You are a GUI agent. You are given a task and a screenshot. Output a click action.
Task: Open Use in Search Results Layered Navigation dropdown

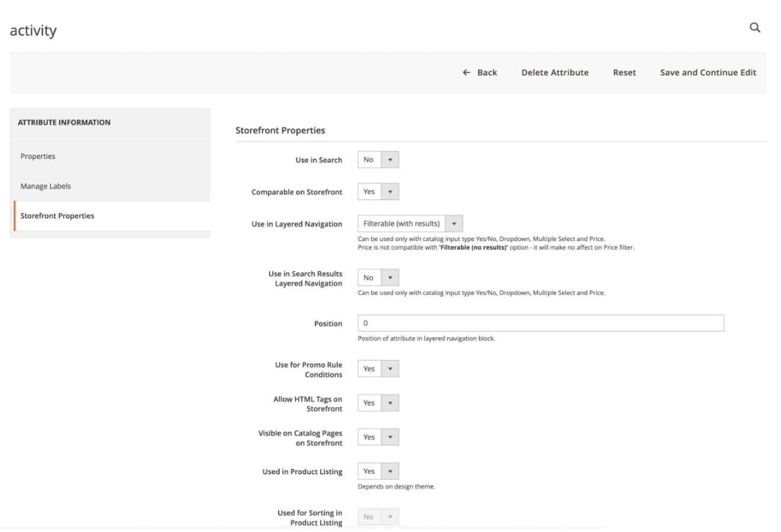click(378, 278)
